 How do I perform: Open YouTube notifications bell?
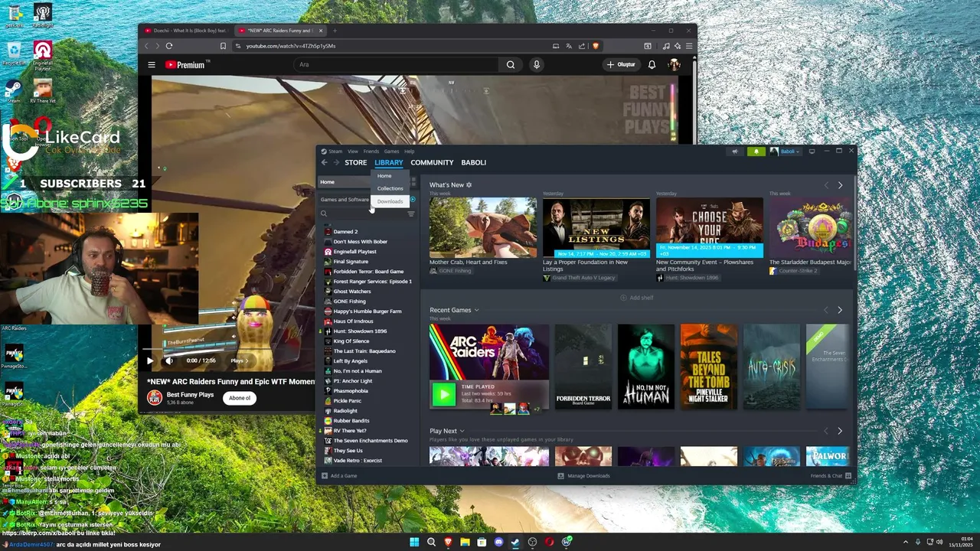pyautogui.click(x=652, y=65)
